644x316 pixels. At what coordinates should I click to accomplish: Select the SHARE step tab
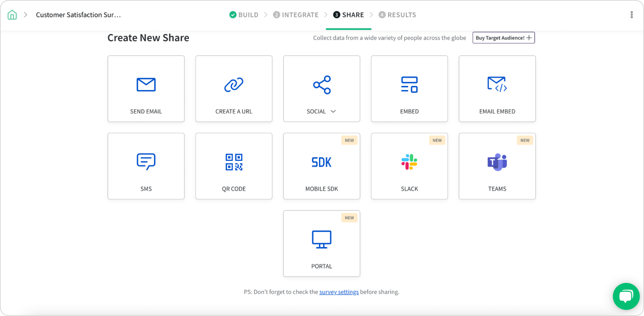pyautogui.click(x=348, y=15)
